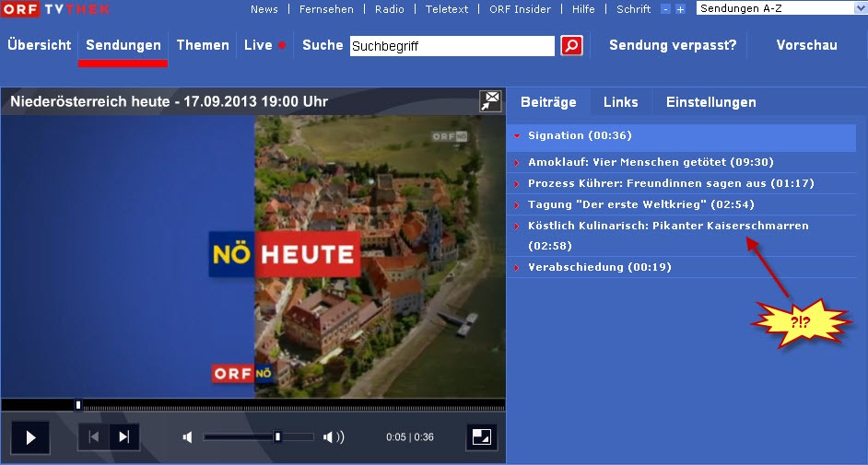
Task: Open the Links tab
Action: [x=620, y=102]
